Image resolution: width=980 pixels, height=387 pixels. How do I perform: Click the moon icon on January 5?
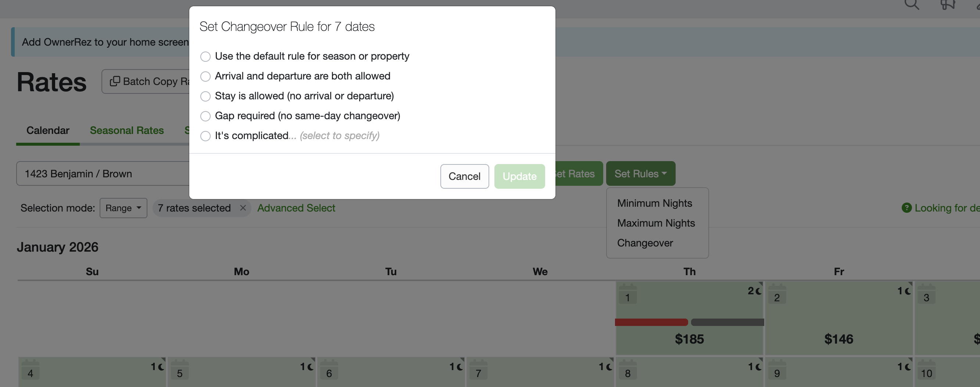311,367
